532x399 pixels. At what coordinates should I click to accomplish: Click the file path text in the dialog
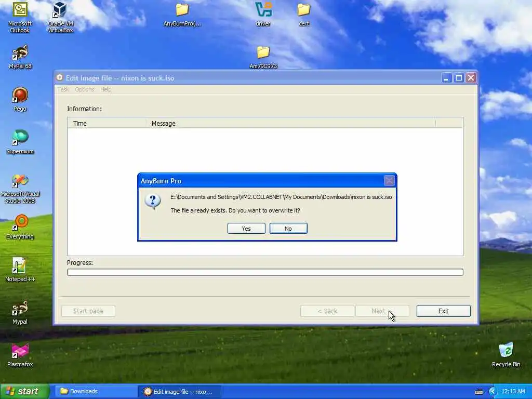[x=281, y=197]
